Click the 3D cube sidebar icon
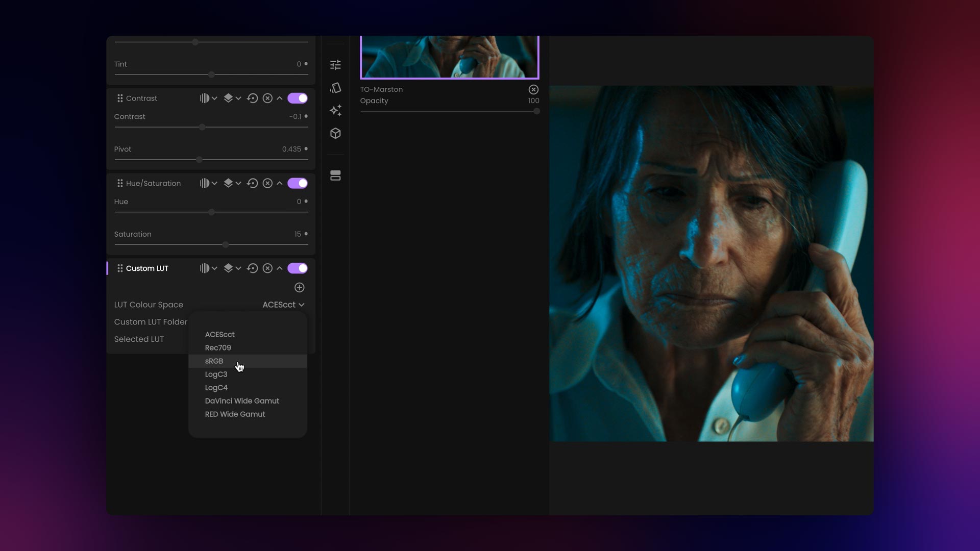This screenshot has height=551, width=980. [x=335, y=133]
